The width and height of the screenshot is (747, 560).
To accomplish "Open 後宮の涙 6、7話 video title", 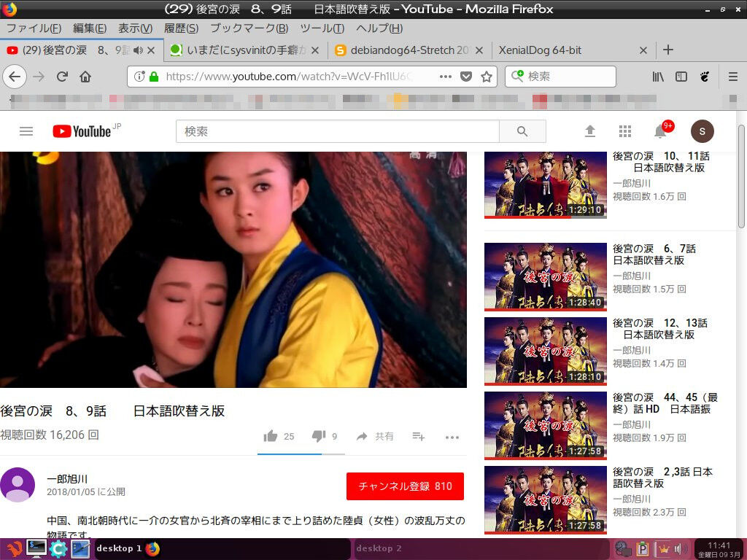I will pyautogui.click(x=654, y=254).
